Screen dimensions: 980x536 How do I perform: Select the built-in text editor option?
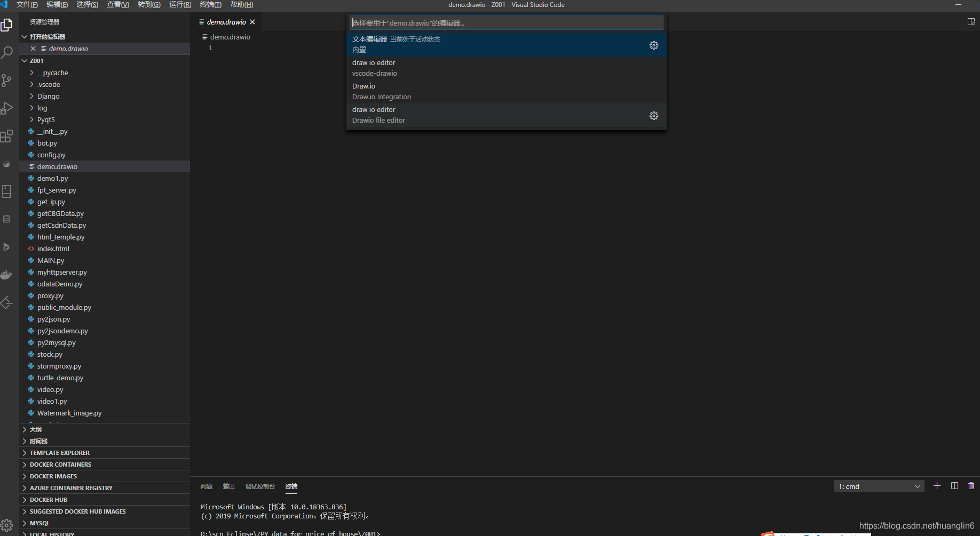506,44
